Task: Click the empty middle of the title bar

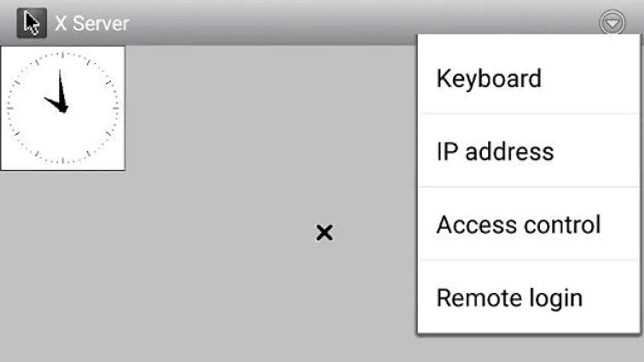Action: coord(322,23)
